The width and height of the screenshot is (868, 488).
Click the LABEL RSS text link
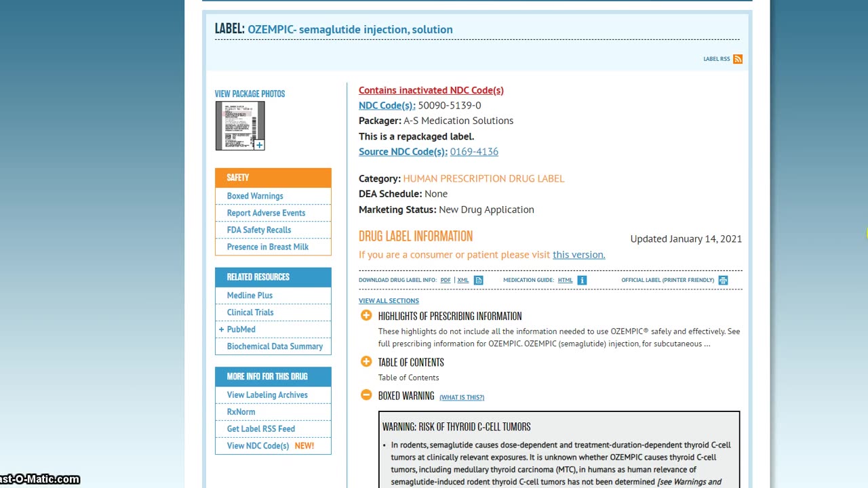coord(717,59)
